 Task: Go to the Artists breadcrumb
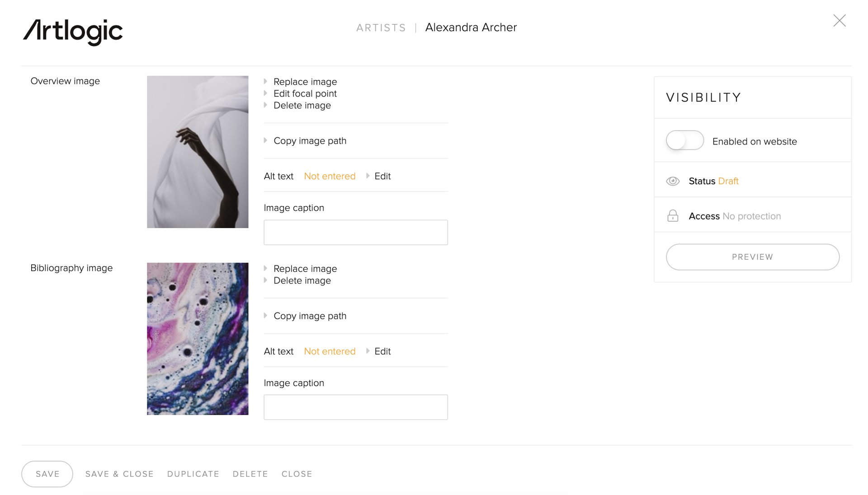pos(381,28)
